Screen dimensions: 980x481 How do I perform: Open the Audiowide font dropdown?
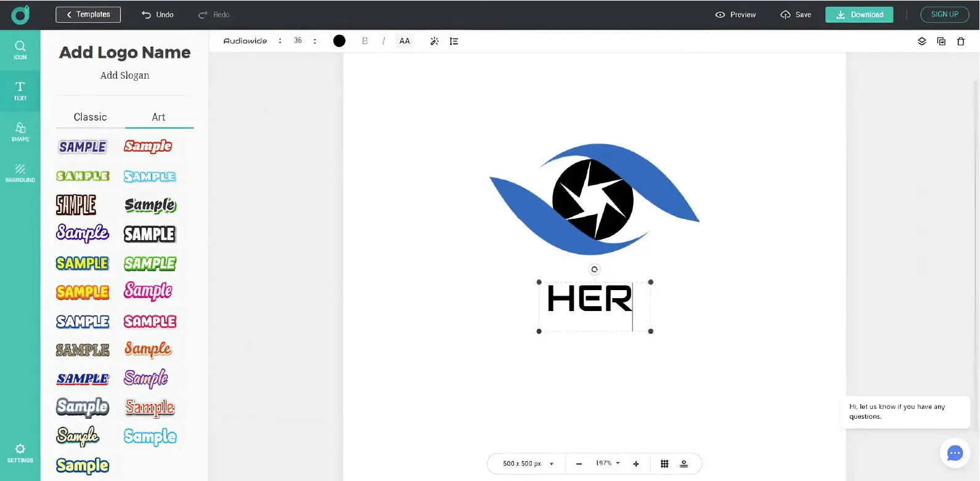(252, 41)
